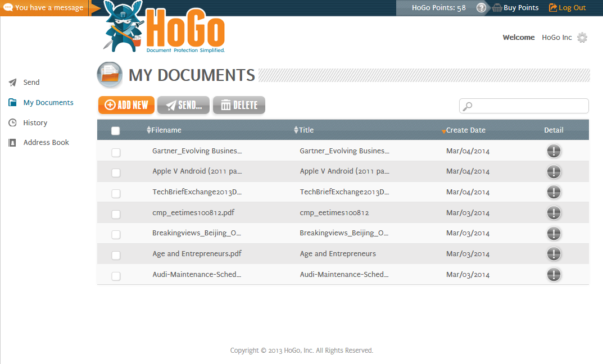Open detail icon for cmp_eetimes100812.pdf
This screenshot has height=364, width=603.
click(554, 213)
